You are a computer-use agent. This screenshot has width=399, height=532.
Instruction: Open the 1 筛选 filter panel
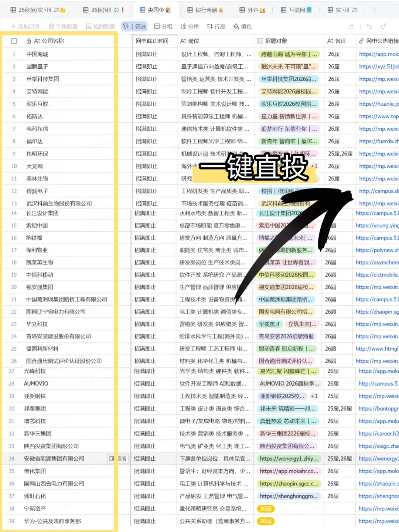[134, 26]
